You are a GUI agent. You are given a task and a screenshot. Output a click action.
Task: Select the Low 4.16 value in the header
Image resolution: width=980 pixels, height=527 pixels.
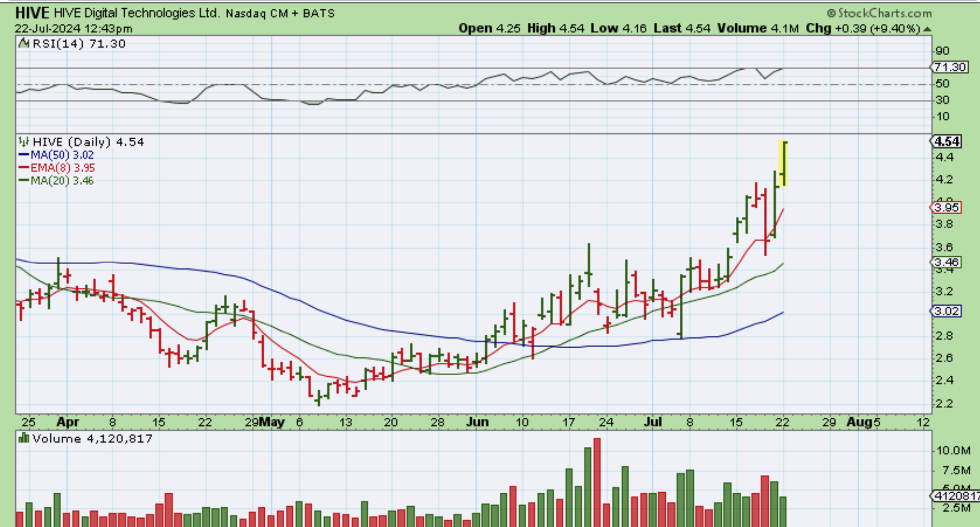(619, 29)
